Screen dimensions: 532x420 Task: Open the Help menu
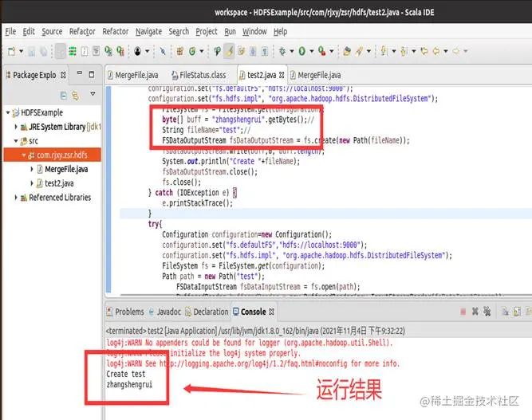tap(280, 32)
